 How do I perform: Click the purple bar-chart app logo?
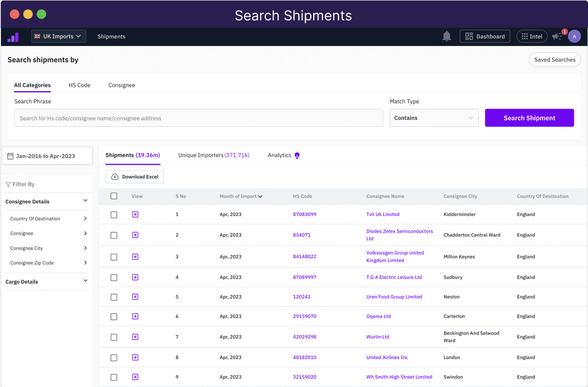pyautogui.click(x=13, y=37)
